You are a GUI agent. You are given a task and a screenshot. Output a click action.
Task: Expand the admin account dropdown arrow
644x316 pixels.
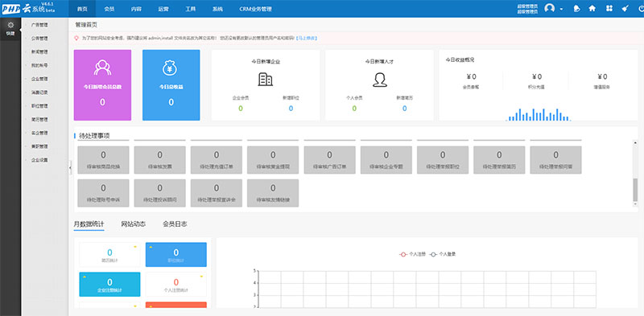[x=561, y=9]
